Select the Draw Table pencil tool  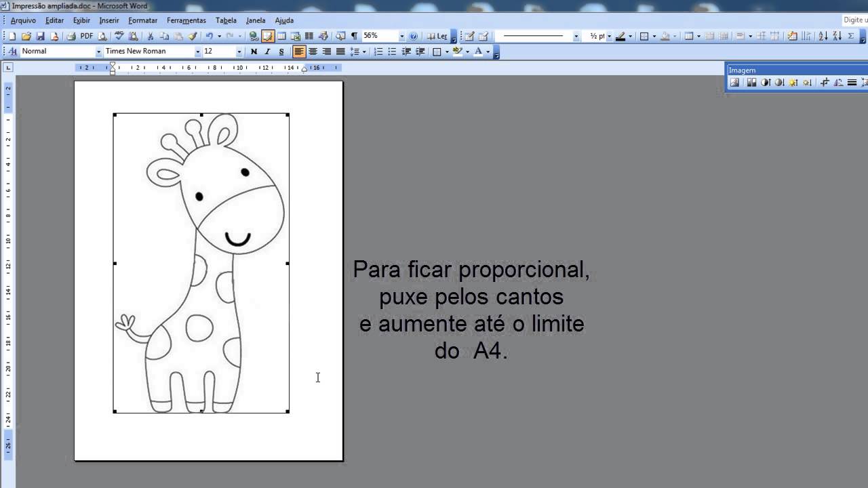(x=469, y=36)
